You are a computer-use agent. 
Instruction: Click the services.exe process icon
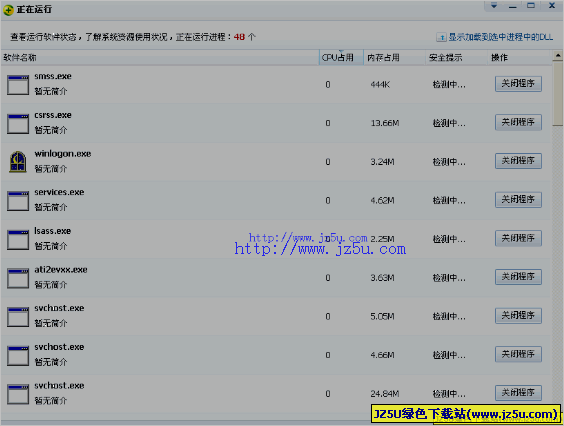pos(18,201)
